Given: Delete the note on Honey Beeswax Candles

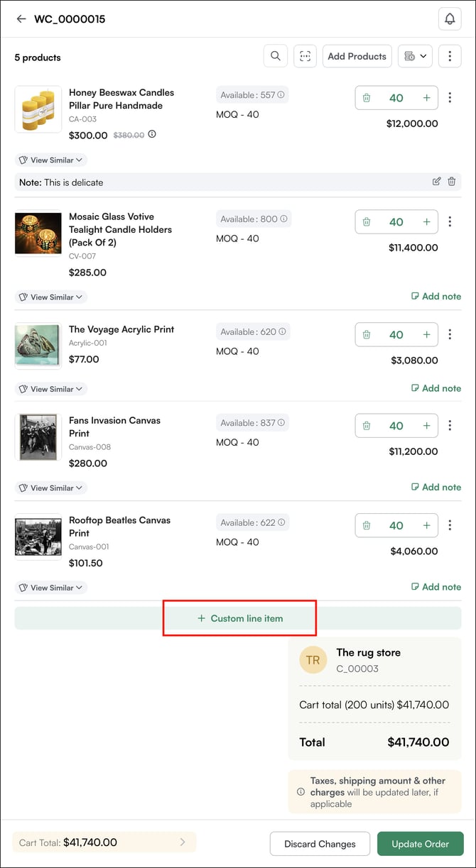Looking at the screenshot, I should (452, 182).
